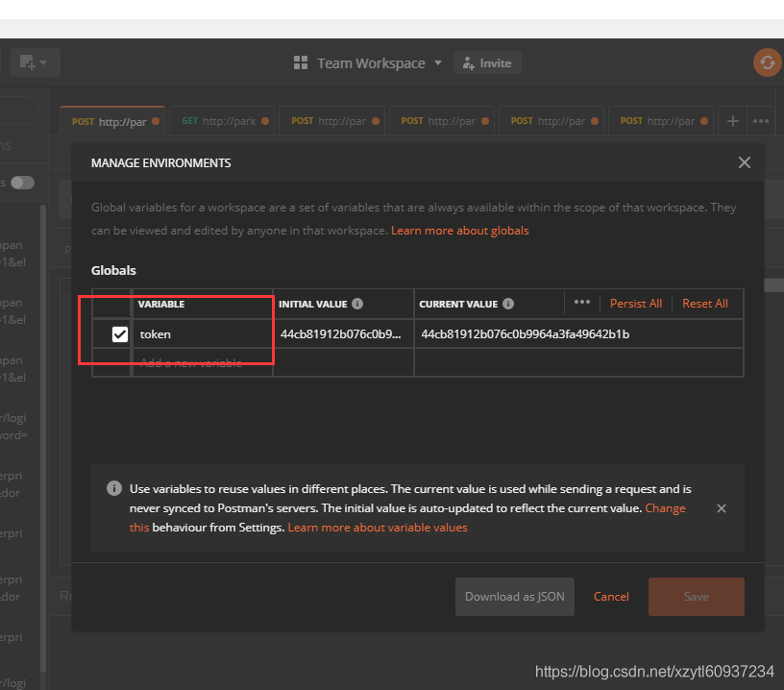Click Persist All

point(635,304)
